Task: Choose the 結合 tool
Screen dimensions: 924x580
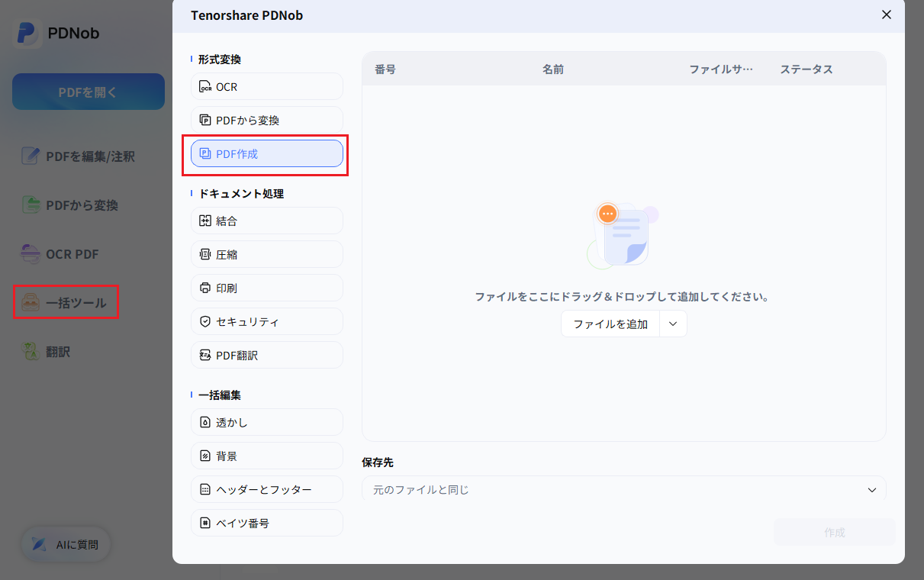Action: (267, 221)
